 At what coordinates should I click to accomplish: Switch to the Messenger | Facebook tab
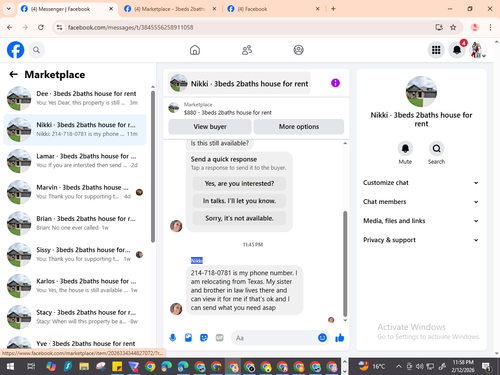pyautogui.click(x=67, y=9)
